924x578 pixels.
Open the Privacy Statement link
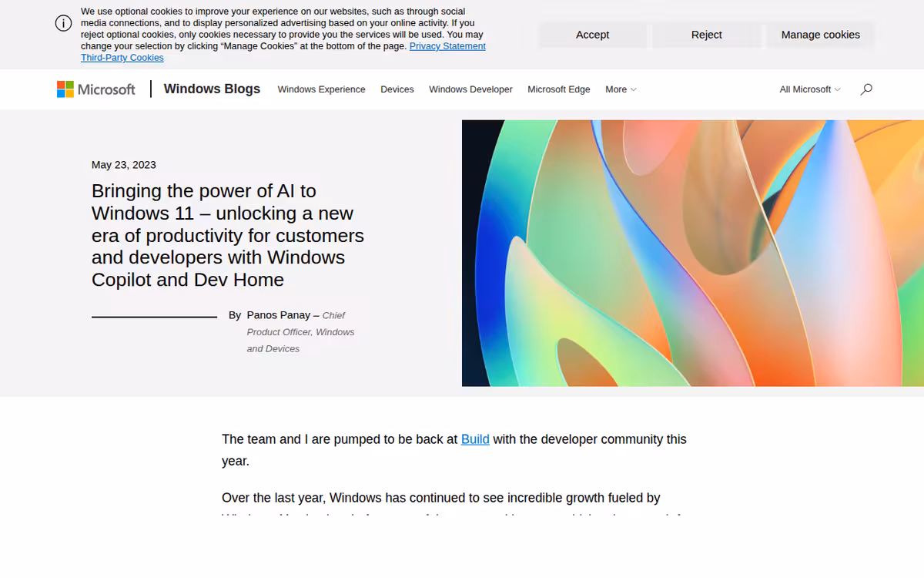tap(447, 46)
